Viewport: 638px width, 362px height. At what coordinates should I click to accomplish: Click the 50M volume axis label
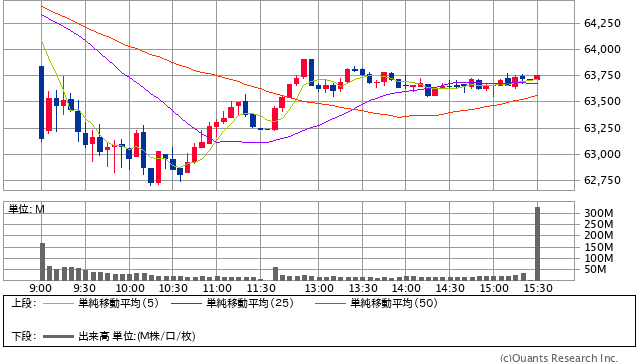(x=595, y=269)
